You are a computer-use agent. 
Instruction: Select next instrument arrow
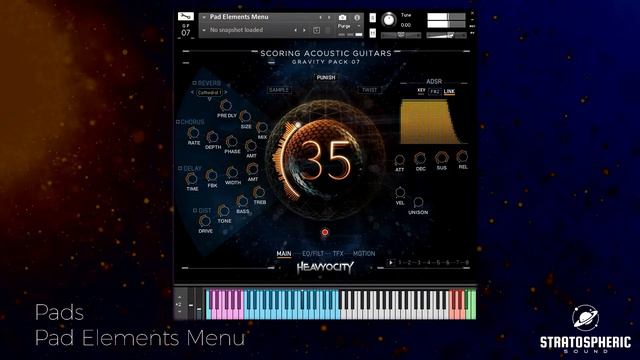pyautogui.click(x=329, y=18)
